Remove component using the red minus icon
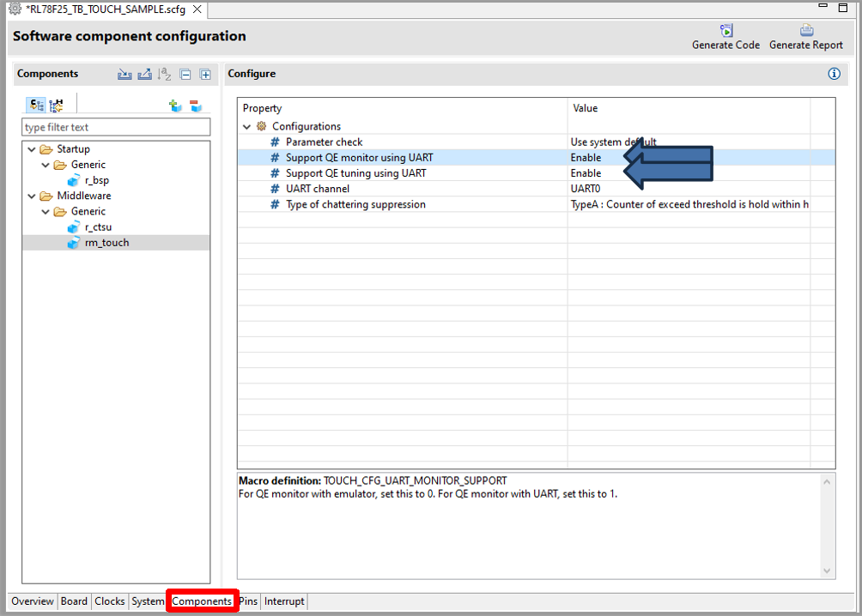862x616 pixels. [x=195, y=106]
